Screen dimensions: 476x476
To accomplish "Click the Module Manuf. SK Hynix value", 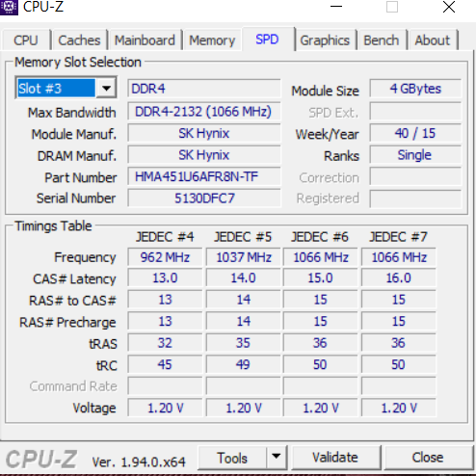I will click(x=204, y=133).
